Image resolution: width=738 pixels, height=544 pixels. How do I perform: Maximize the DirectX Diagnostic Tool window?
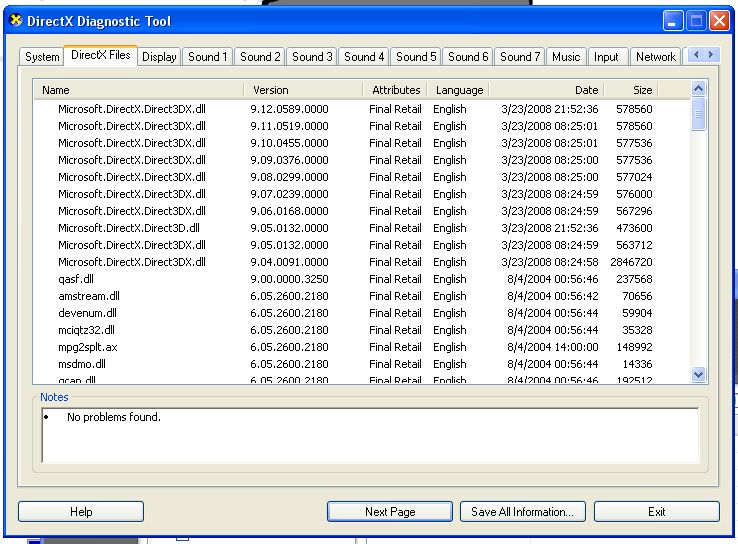[696, 20]
